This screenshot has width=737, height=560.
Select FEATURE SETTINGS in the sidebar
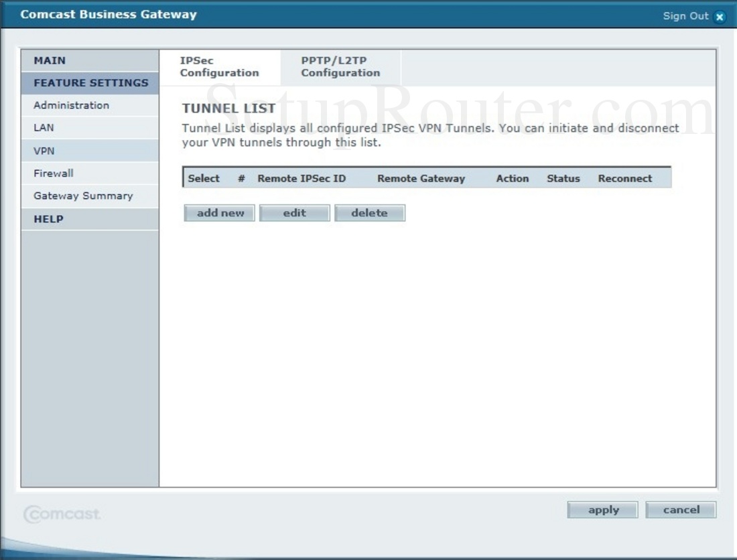pyautogui.click(x=90, y=83)
